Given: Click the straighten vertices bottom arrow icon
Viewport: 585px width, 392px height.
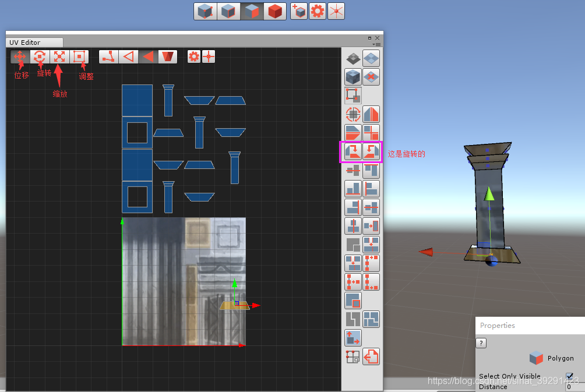Looking at the screenshot, I should (x=371, y=282).
